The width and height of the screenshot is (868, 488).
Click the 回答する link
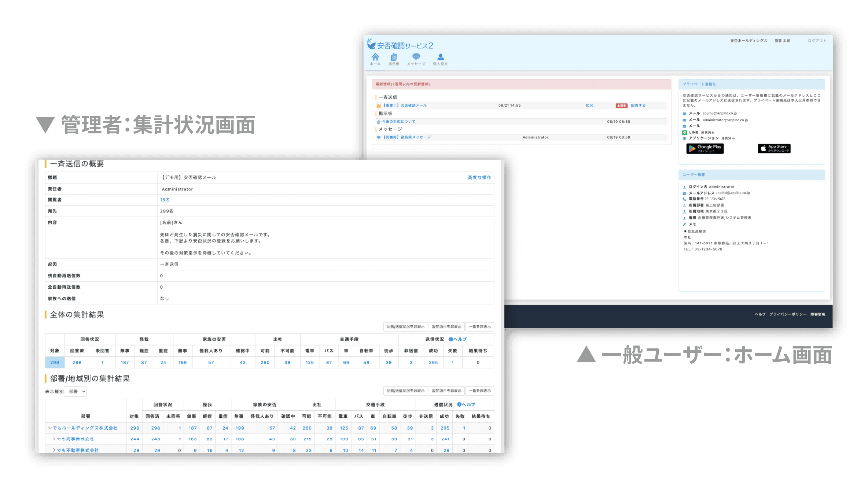point(638,106)
